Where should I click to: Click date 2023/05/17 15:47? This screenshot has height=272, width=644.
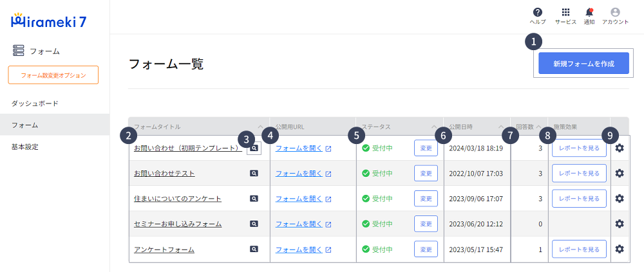(x=476, y=249)
